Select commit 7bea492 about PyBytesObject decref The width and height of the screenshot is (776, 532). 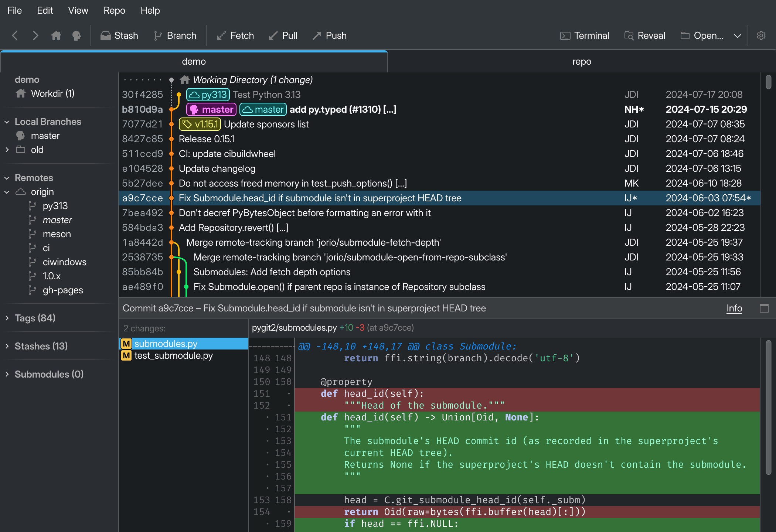click(x=440, y=213)
